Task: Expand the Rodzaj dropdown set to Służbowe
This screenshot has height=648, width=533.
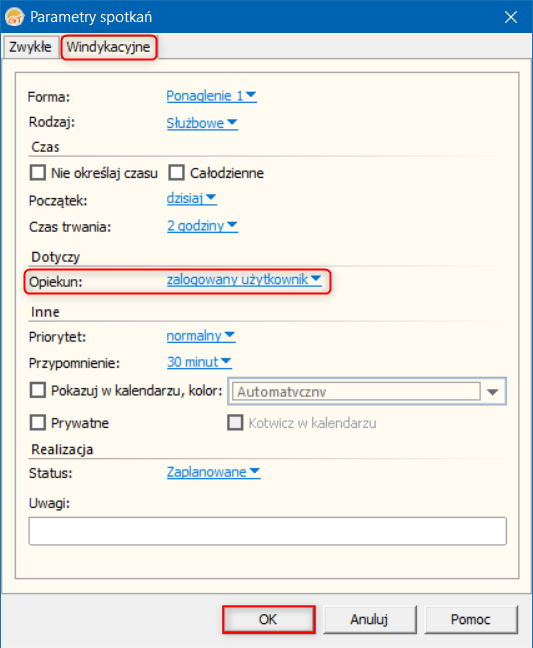Action: (202, 123)
